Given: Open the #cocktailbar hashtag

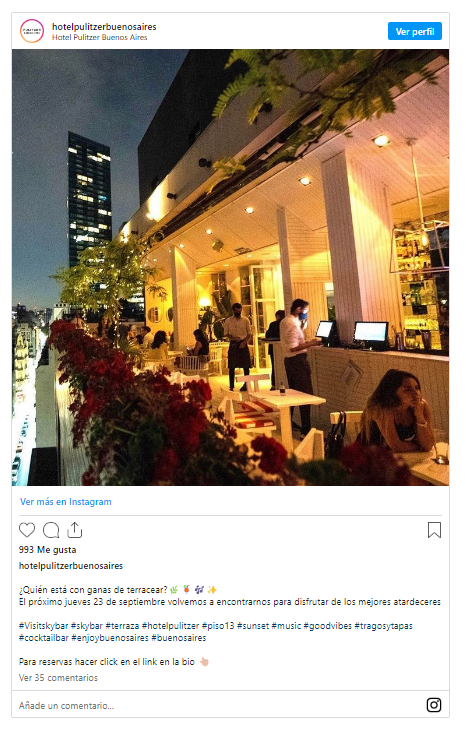Looking at the screenshot, I should point(44,638).
